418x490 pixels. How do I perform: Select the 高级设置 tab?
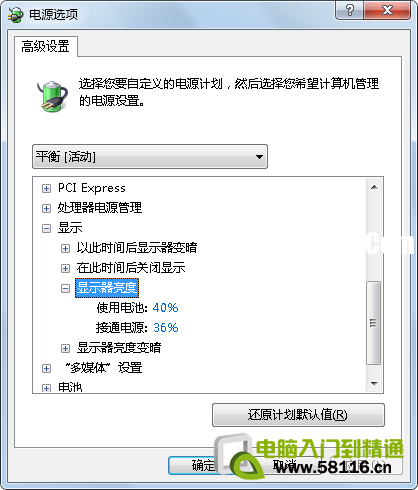point(46,46)
